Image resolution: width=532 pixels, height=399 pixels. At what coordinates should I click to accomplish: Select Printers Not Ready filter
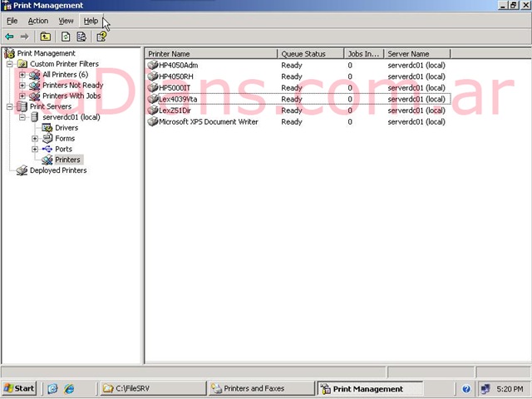click(x=72, y=85)
